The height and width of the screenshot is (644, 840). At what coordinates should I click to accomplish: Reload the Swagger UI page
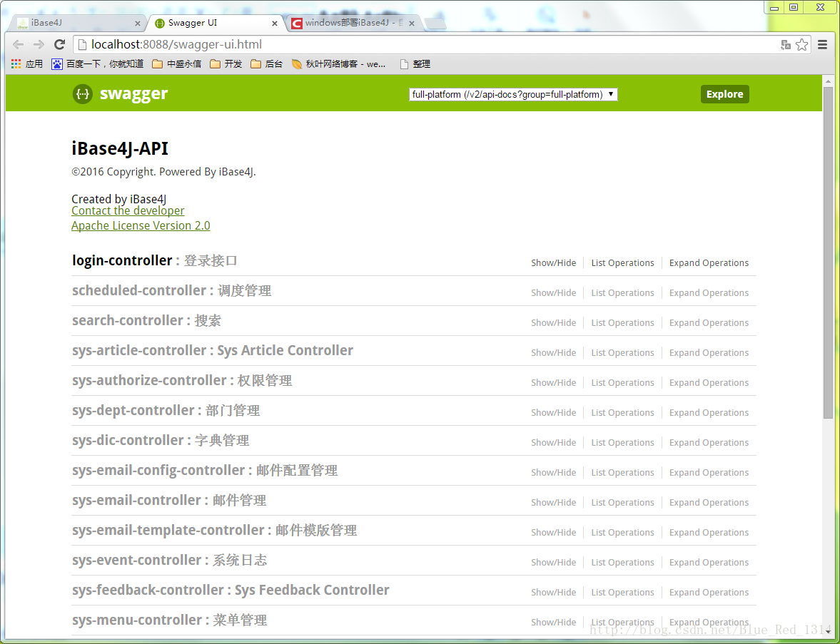click(59, 44)
